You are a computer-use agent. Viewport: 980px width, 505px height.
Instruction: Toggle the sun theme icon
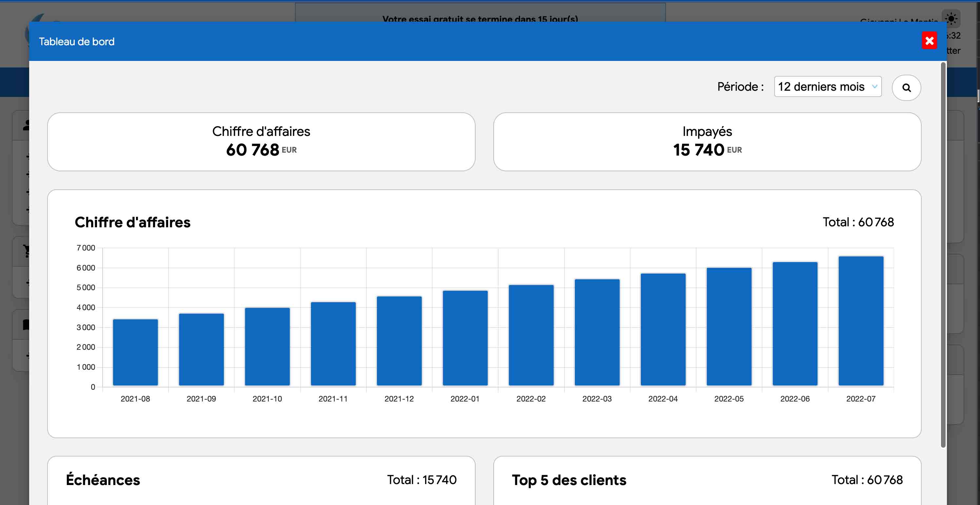[951, 19]
